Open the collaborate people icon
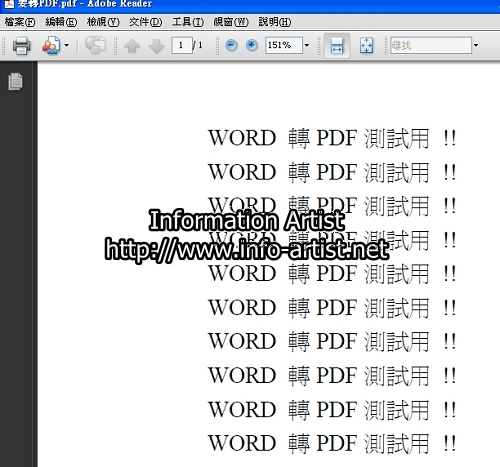The height and width of the screenshot is (467, 500). (51, 45)
